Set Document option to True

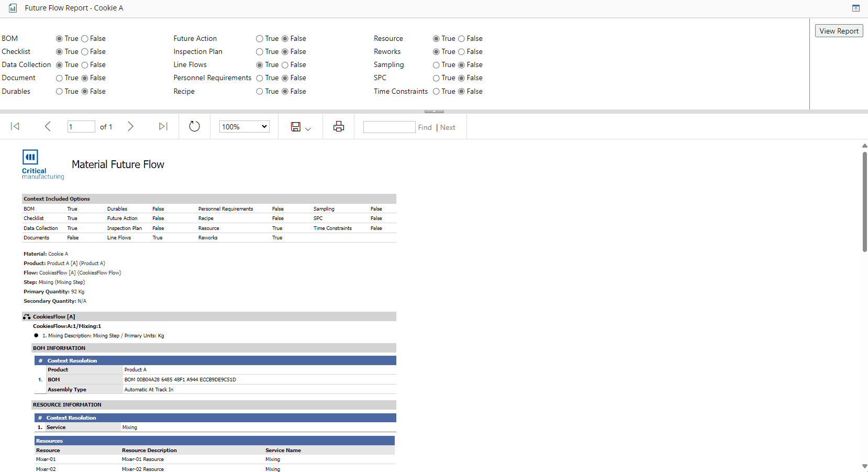coord(60,78)
